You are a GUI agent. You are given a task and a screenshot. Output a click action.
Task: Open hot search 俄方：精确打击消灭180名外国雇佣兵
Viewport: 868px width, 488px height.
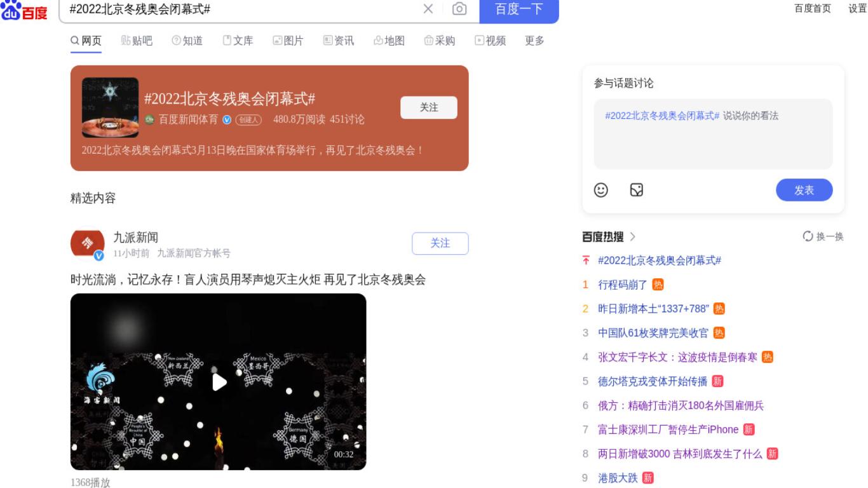681,405
